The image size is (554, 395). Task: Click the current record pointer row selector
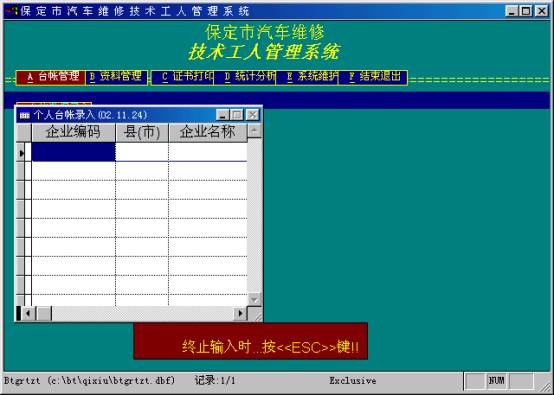click(22, 153)
